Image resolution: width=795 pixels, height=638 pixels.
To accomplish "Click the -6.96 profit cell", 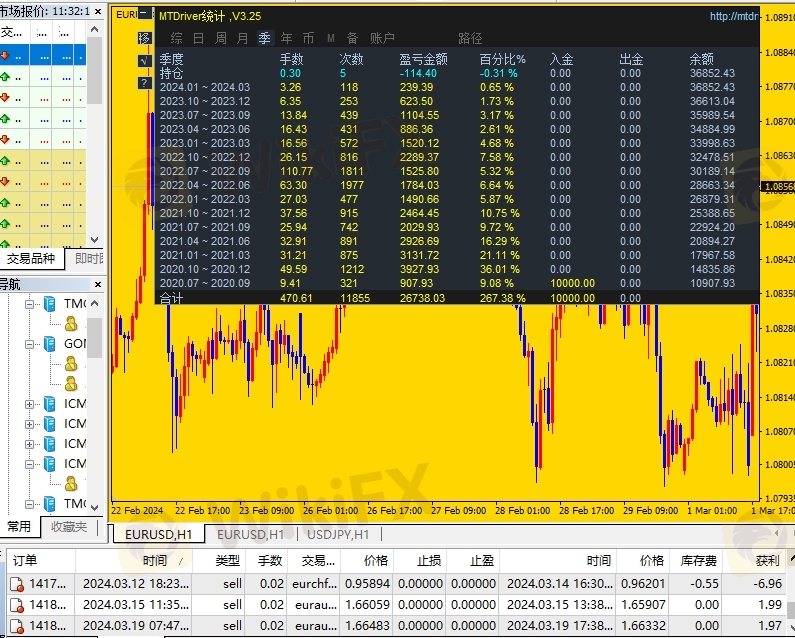I will (752, 584).
